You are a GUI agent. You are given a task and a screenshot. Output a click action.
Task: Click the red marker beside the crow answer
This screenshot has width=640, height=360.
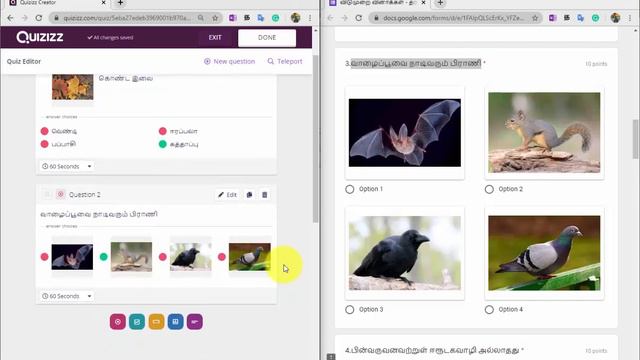pos(162,257)
